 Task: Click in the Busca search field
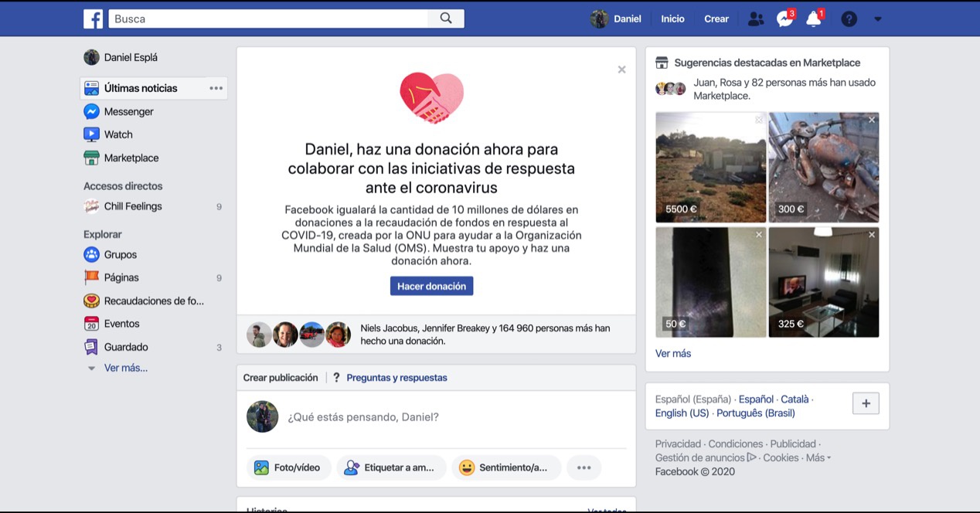click(269, 19)
